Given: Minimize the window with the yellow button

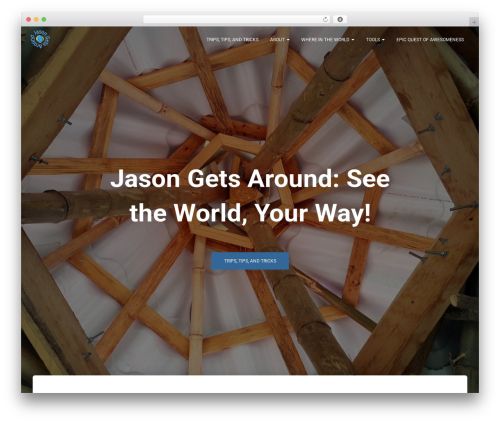Looking at the screenshot, I should pyautogui.click(x=36, y=19).
